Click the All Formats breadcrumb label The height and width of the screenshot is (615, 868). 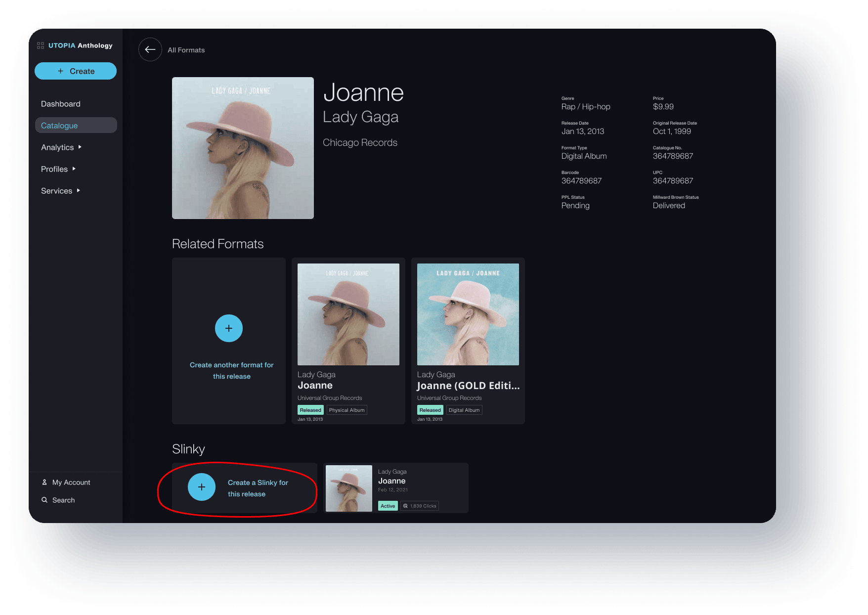186,50
